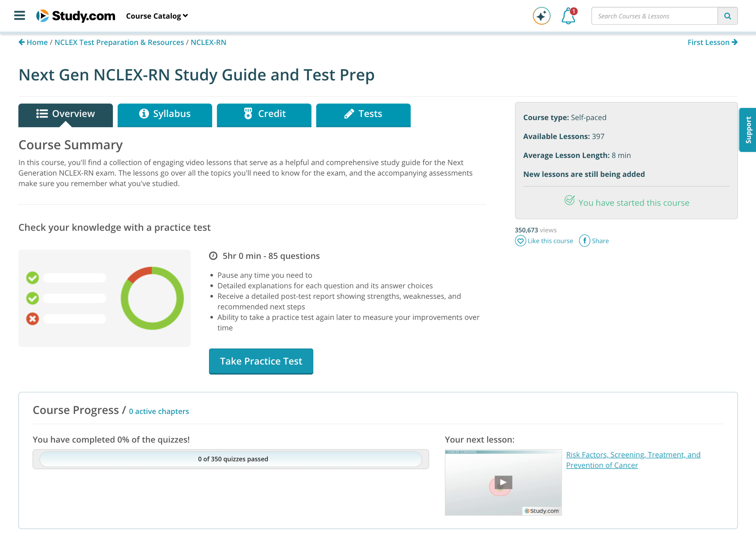This screenshot has height=548, width=756.
Task: Click the 'Average Lesson Length: 8 min' text
Action: [x=577, y=155]
